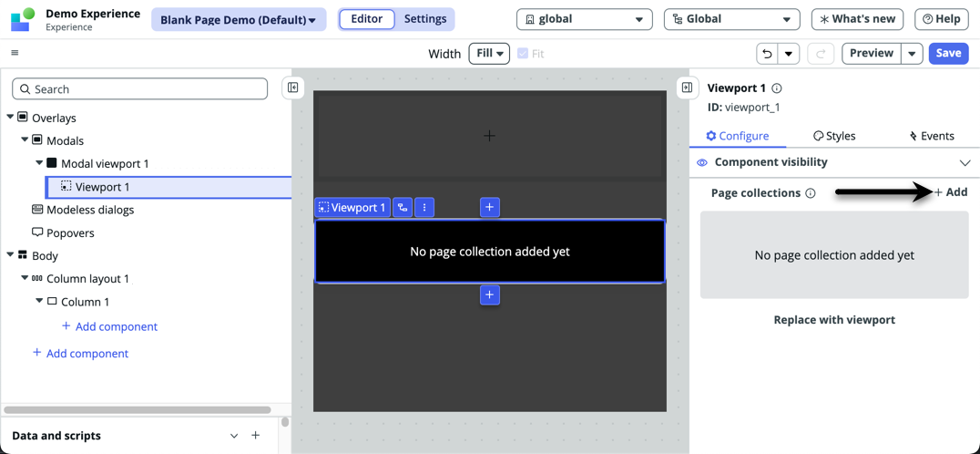Open the Events tab
The width and height of the screenshot is (980, 454).
click(x=931, y=136)
